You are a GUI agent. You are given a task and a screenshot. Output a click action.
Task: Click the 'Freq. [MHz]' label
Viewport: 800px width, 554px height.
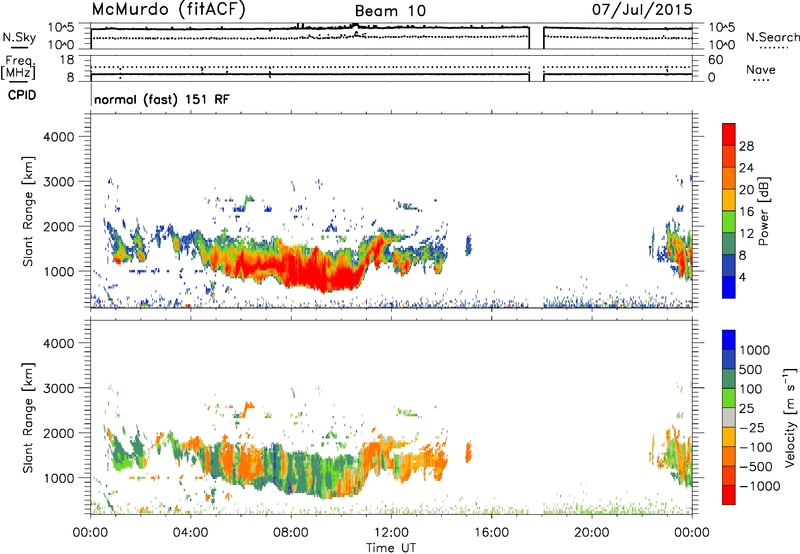(x=18, y=68)
